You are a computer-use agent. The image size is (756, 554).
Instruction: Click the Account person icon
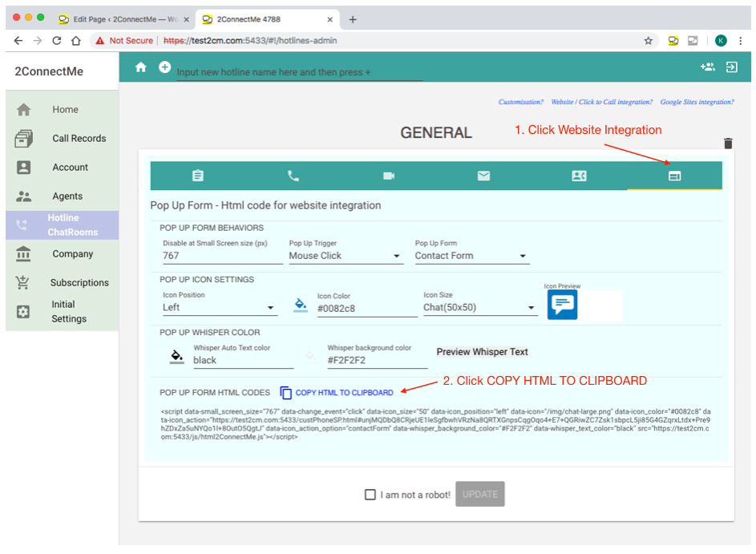23,168
